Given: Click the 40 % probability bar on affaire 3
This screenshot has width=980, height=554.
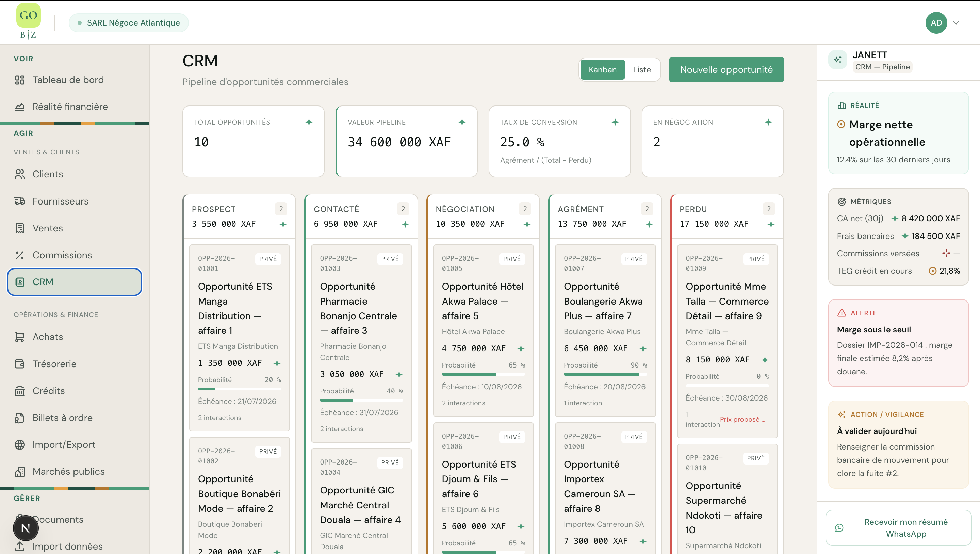Looking at the screenshot, I should pos(361,400).
